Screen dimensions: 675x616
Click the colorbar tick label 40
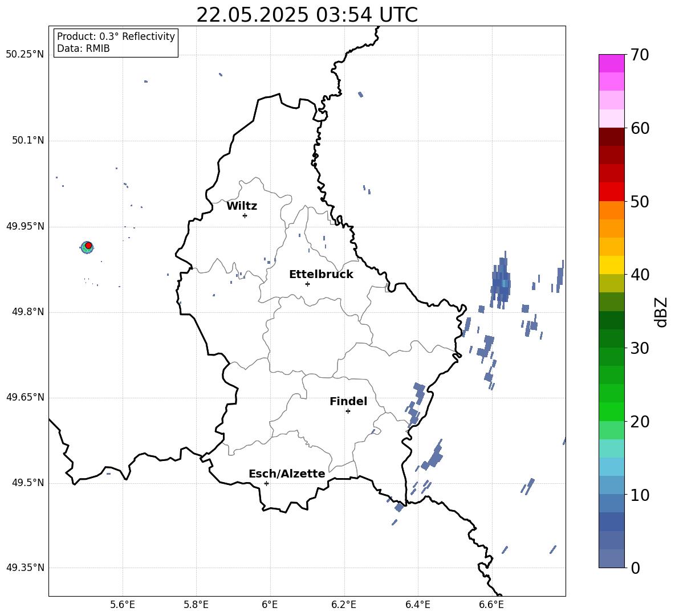640,275
